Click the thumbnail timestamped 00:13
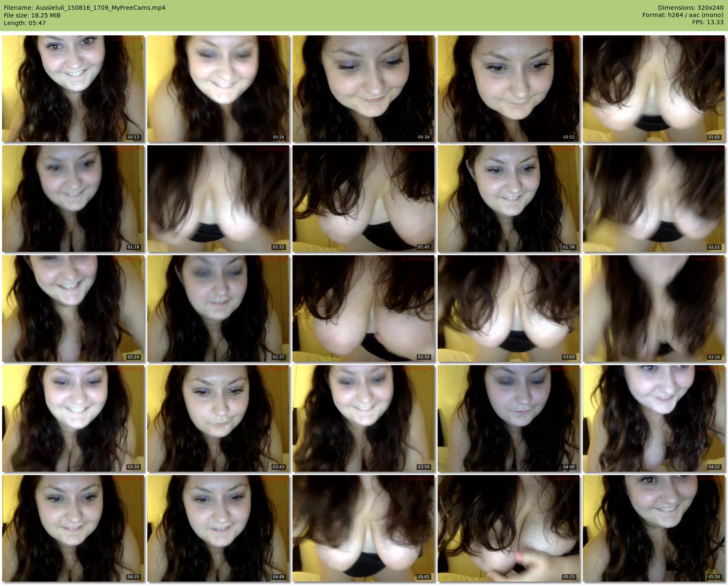 (x=73, y=89)
